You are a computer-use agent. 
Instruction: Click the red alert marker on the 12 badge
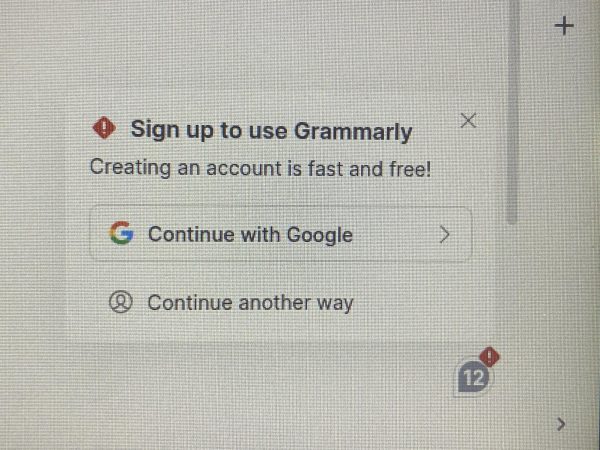(489, 357)
